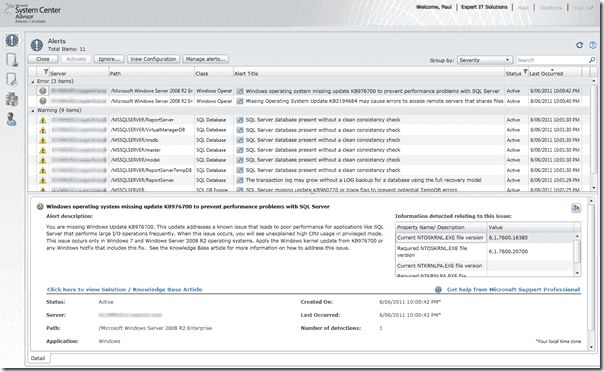Click into the Search input field
Image resolution: width=604 pixels, height=372 pixels.
552,60
